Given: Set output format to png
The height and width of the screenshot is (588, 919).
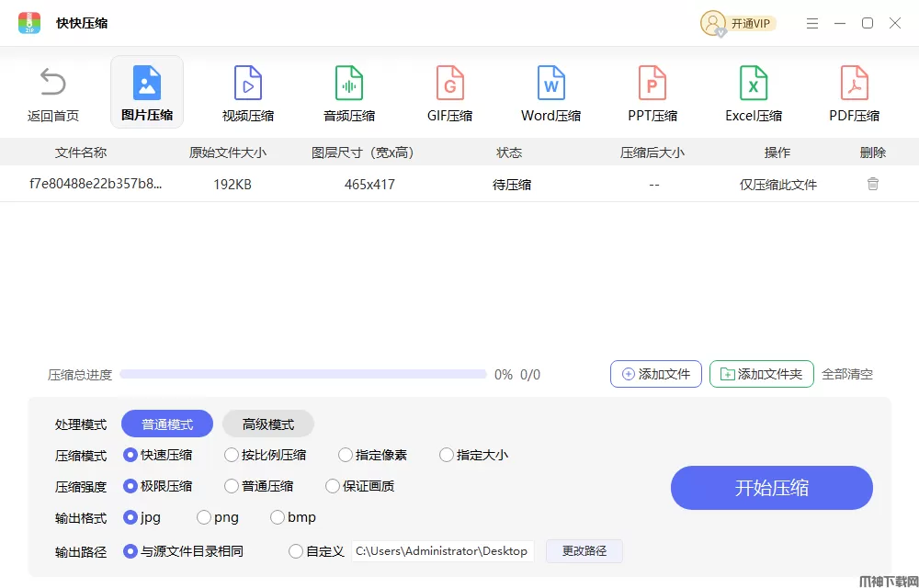Looking at the screenshot, I should point(204,517).
